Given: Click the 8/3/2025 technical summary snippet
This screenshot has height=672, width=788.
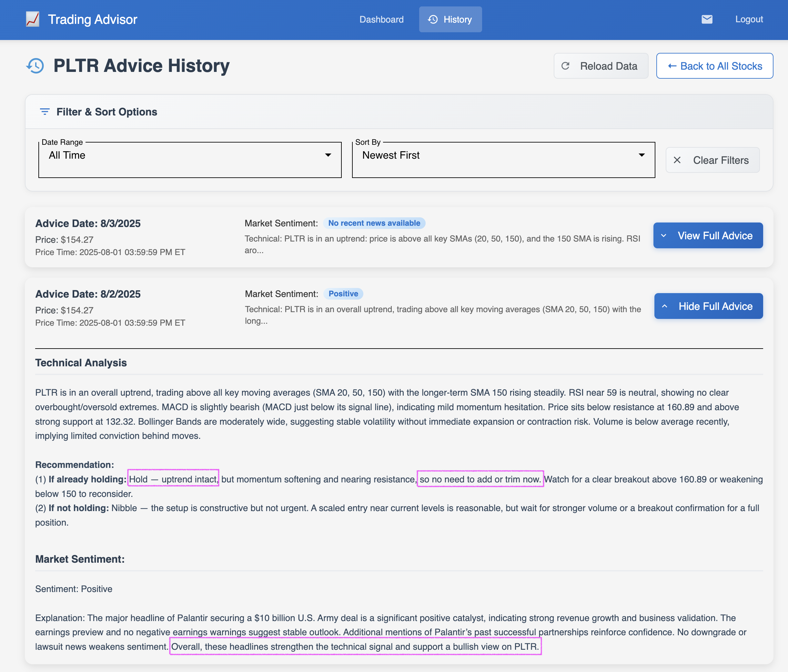Looking at the screenshot, I should click(442, 244).
